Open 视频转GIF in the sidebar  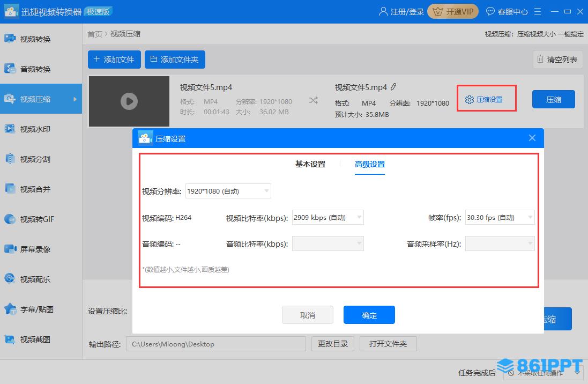[41, 219]
